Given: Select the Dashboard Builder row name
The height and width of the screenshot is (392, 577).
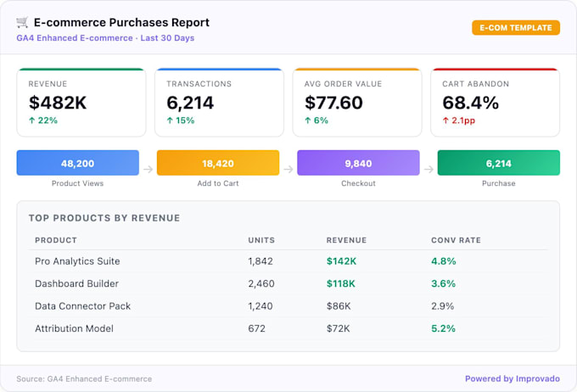Looking at the screenshot, I should point(76,283).
